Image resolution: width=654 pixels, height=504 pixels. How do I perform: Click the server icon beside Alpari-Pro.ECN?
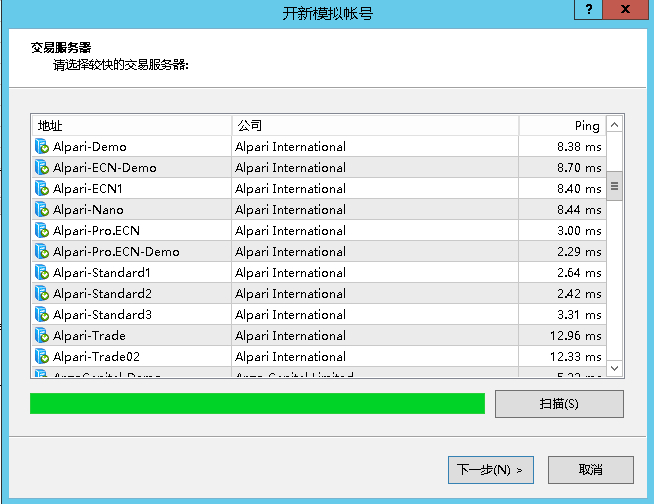click(42, 230)
